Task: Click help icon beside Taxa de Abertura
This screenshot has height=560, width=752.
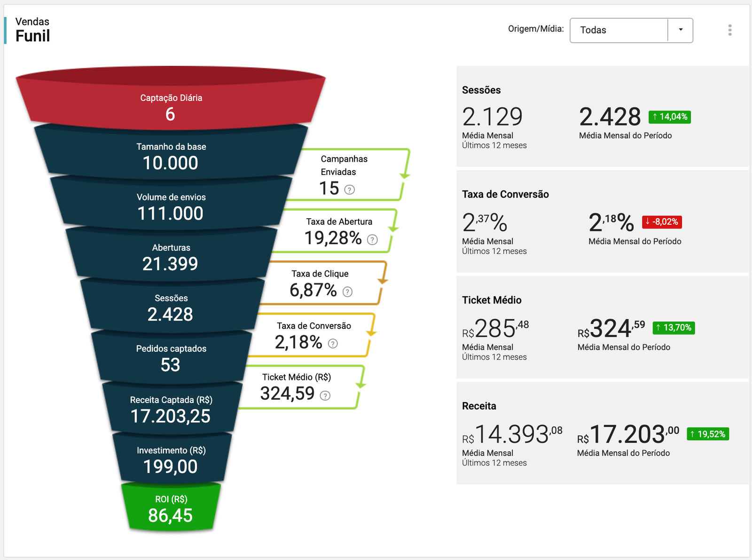Action: click(372, 240)
